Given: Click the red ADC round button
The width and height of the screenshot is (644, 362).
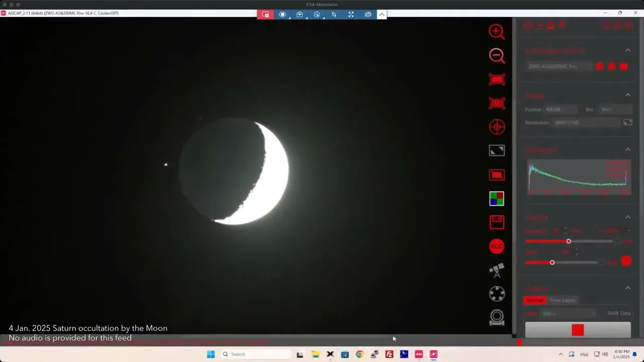Looking at the screenshot, I should click(497, 246).
